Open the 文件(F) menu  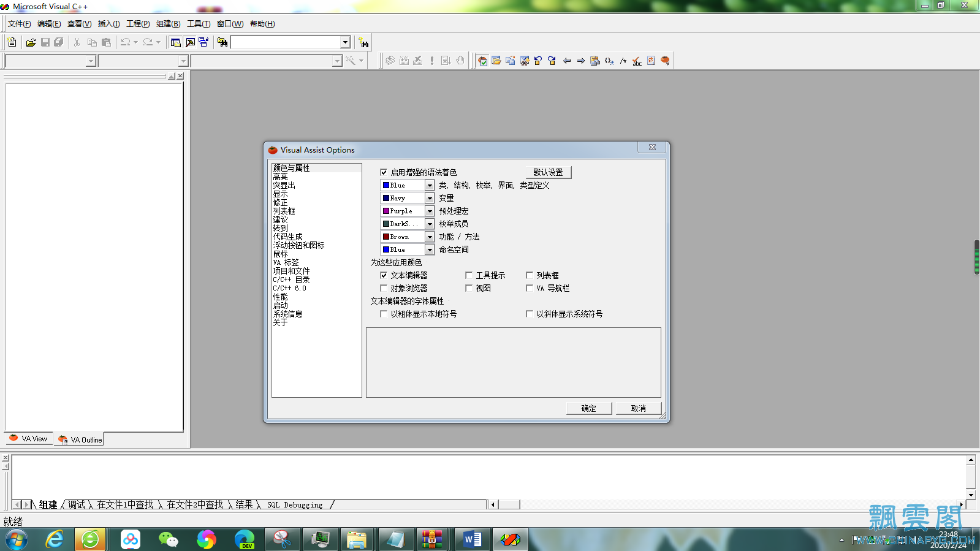19,24
